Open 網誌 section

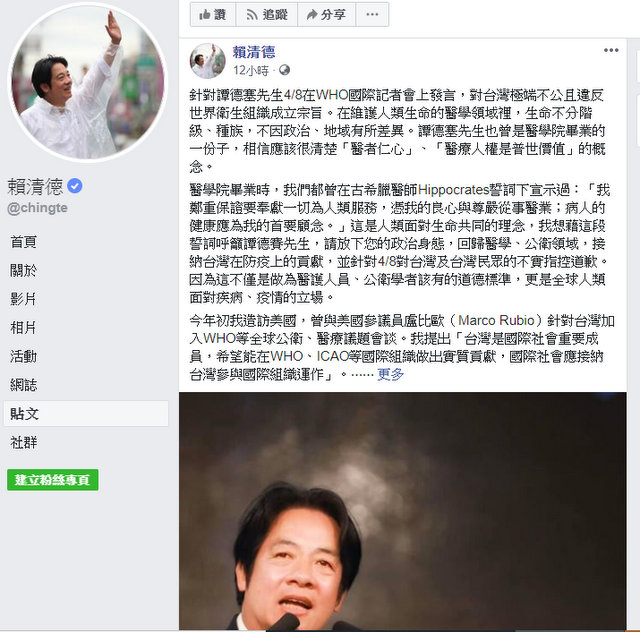[24, 385]
